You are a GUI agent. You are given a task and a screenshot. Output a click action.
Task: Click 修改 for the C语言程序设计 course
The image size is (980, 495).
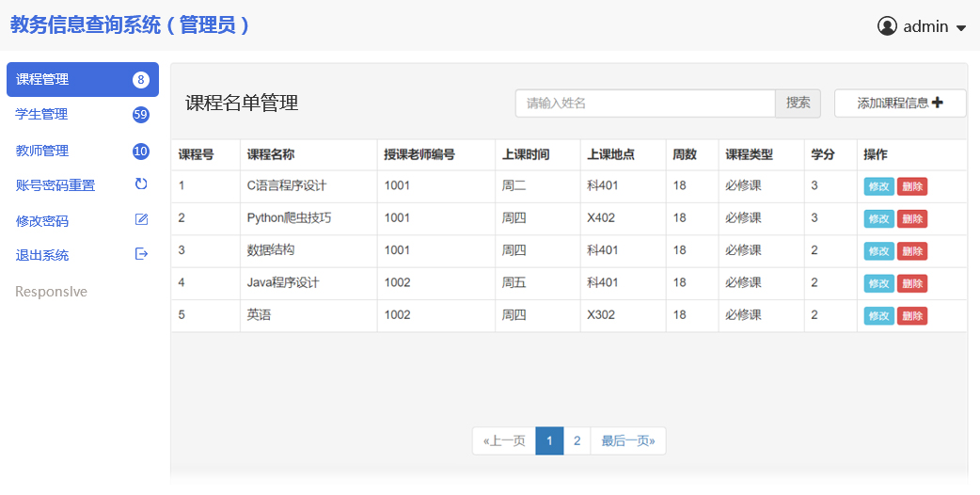click(x=878, y=186)
